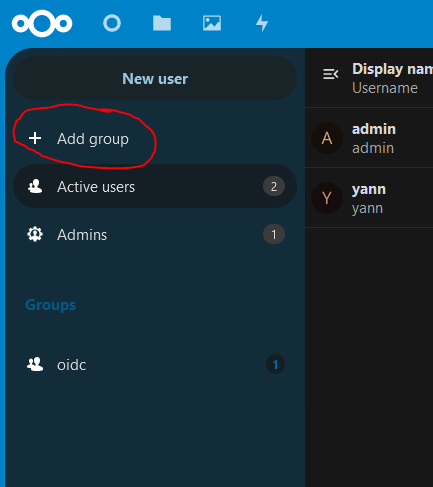Image resolution: width=433 pixels, height=487 pixels.
Task: Click the Display name column header
Action: (392, 69)
